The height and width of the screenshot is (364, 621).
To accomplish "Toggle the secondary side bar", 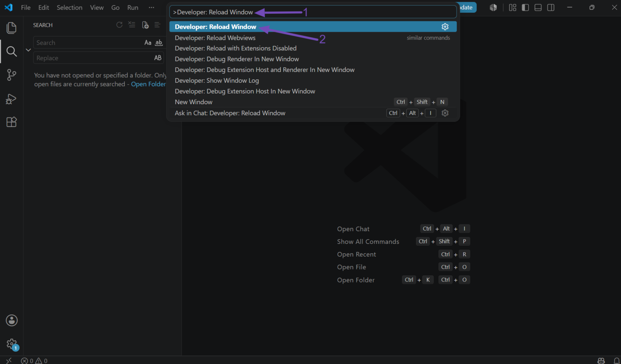I will (550, 8).
